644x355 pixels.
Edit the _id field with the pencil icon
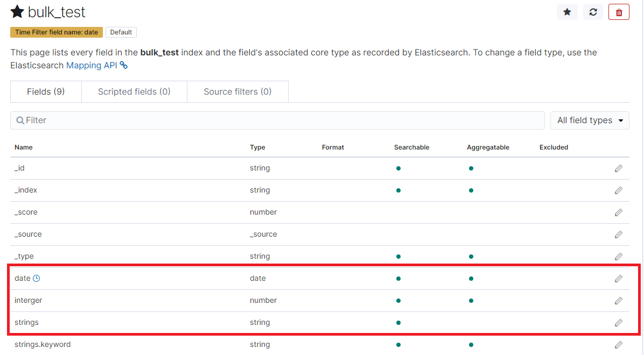click(x=618, y=168)
